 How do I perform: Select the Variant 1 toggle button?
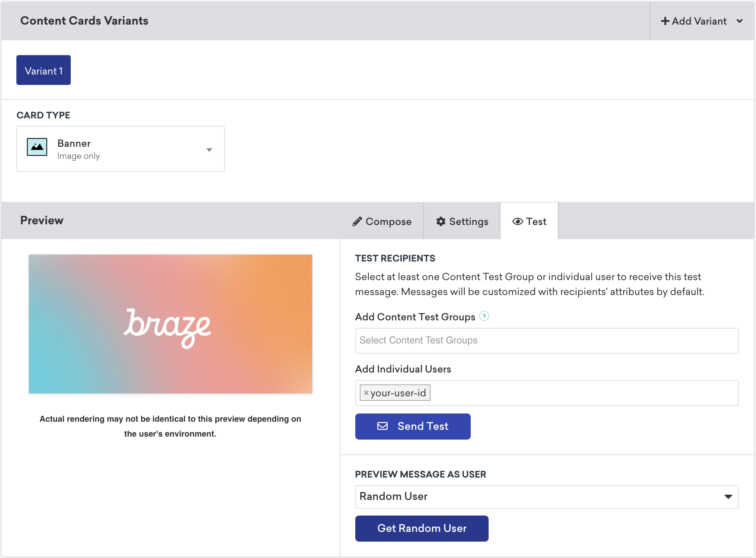point(44,71)
